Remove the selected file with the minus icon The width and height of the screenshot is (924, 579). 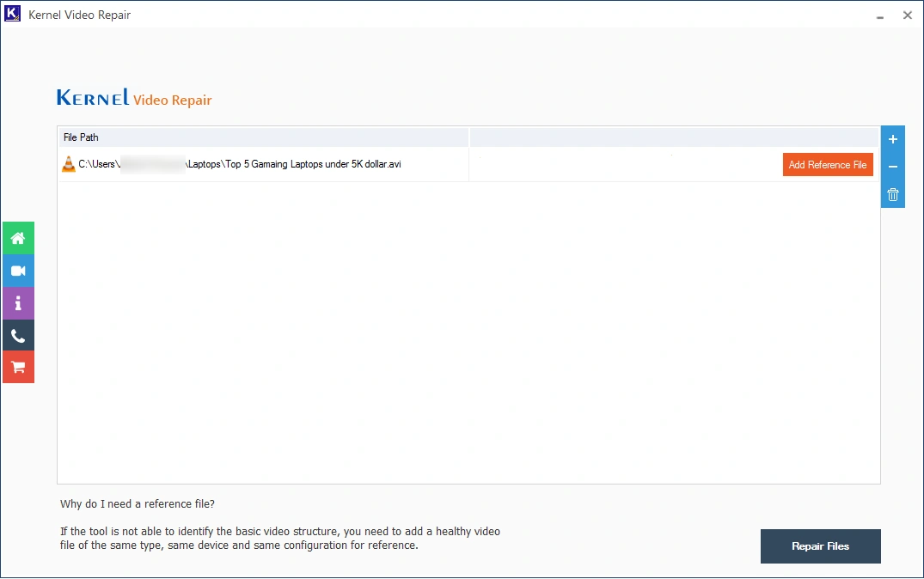pyautogui.click(x=893, y=167)
